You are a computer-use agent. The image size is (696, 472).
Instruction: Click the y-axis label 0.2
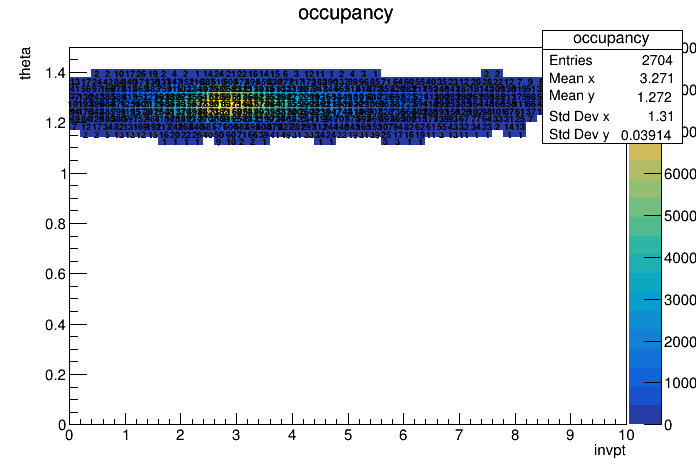[x=55, y=375]
